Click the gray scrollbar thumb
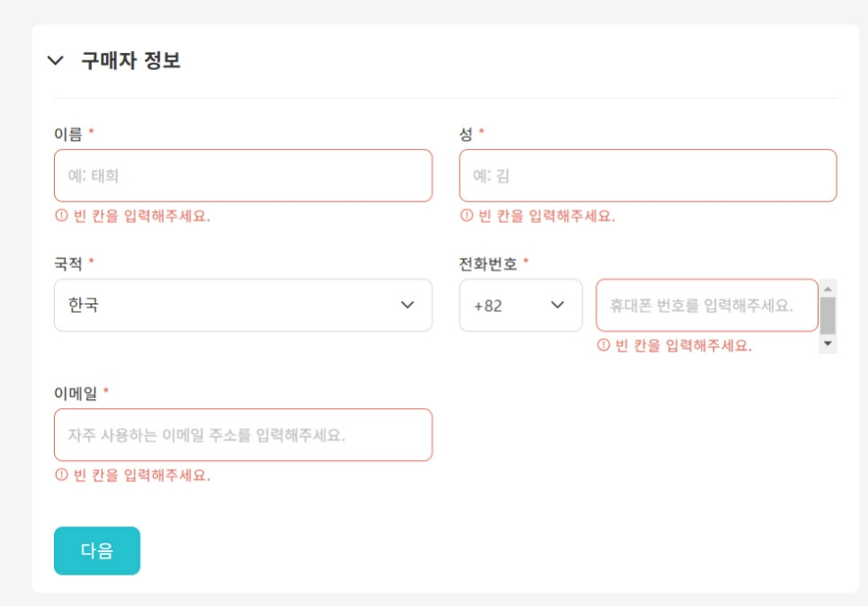Viewport: 868px width, 606px height. click(828, 316)
